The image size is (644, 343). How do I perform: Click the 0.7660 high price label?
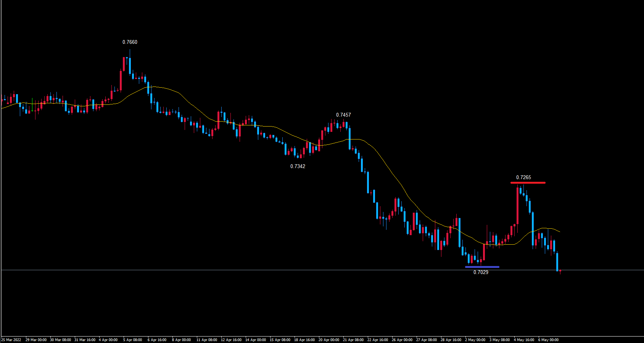(x=130, y=42)
